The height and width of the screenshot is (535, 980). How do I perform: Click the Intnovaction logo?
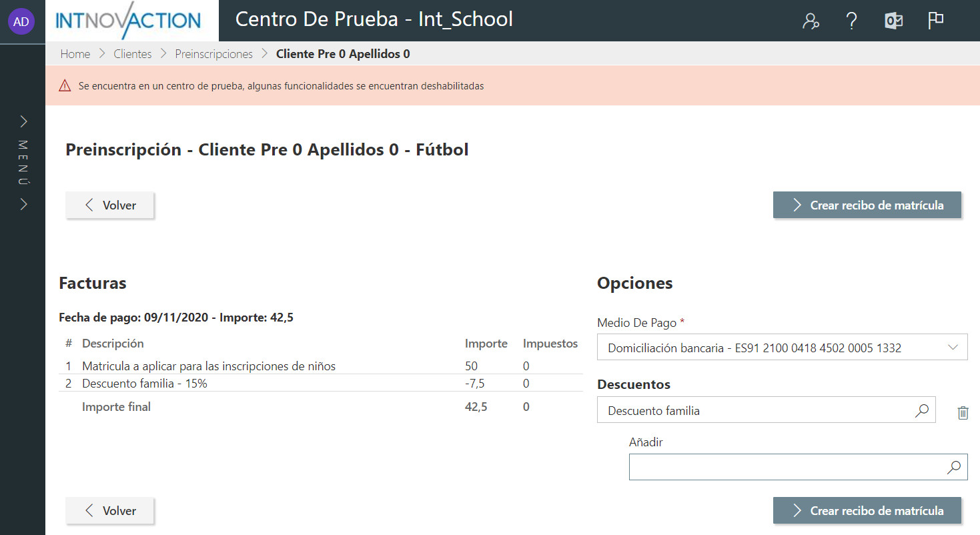click(128, 21)
